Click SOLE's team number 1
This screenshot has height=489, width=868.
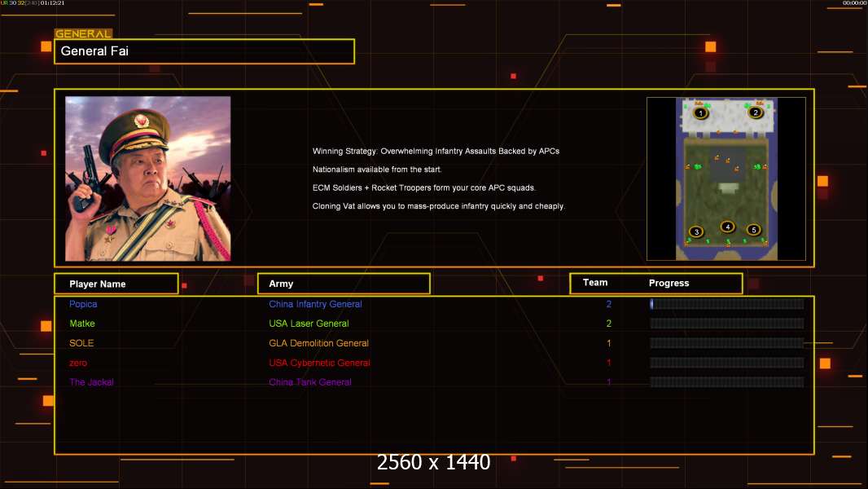[x=609, y=343]
